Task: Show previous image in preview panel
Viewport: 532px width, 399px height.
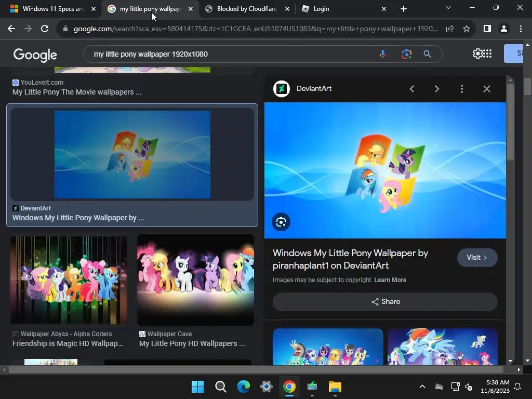Action: 412,89
